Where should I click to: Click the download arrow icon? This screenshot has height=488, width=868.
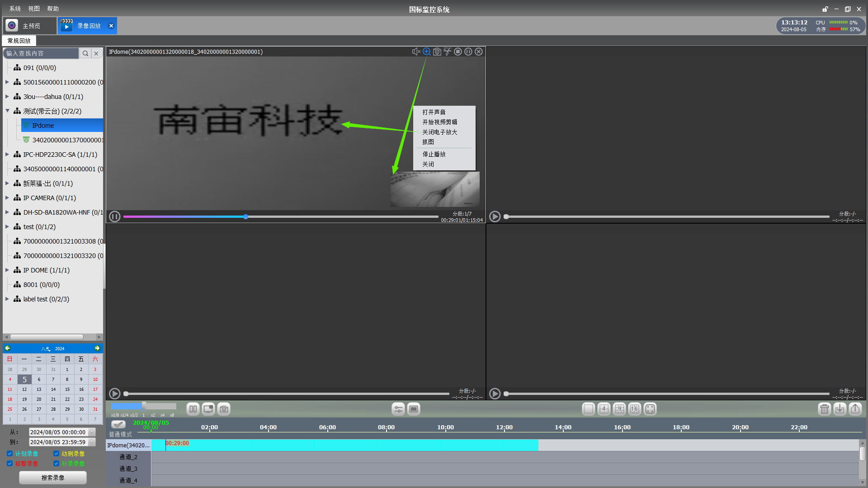point(840,409)
